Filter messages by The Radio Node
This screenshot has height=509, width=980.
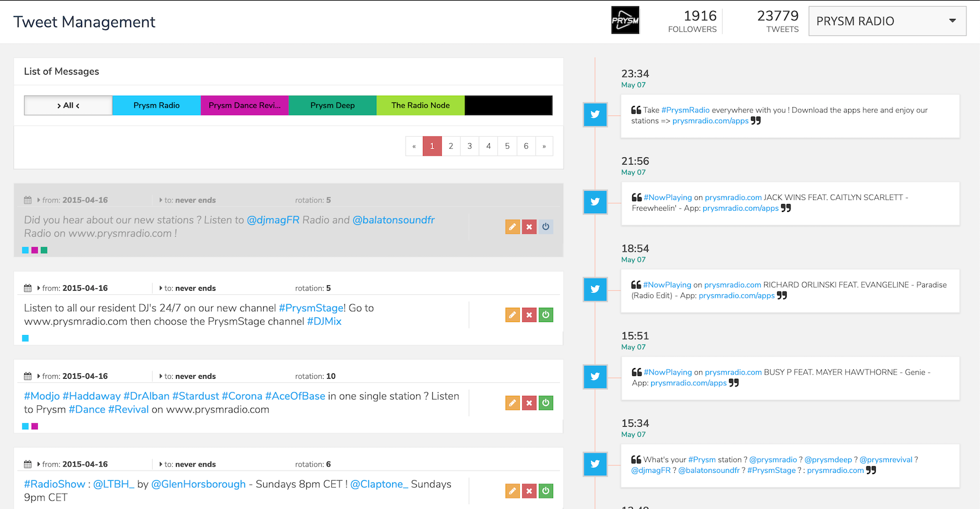point(421,105)
